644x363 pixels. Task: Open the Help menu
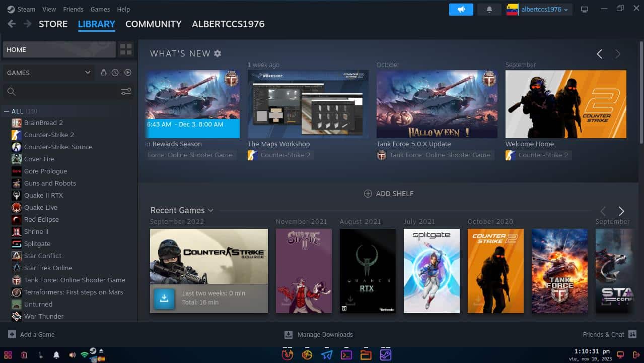click(123, 9)
